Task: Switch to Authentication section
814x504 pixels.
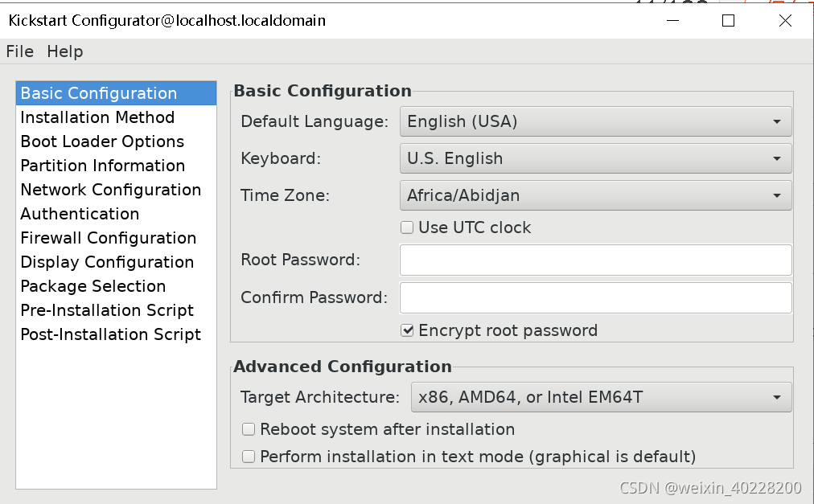Action: click(x=80, y=214)
